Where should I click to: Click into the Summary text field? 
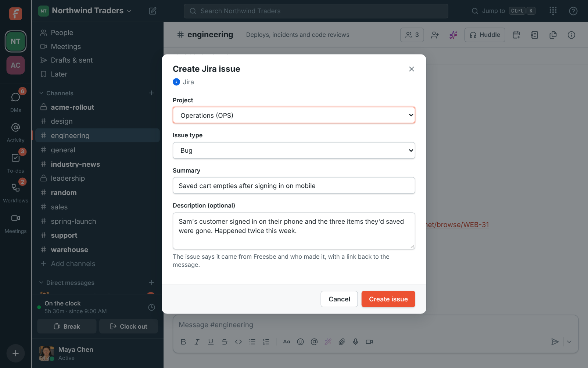(x=294, y=186)
